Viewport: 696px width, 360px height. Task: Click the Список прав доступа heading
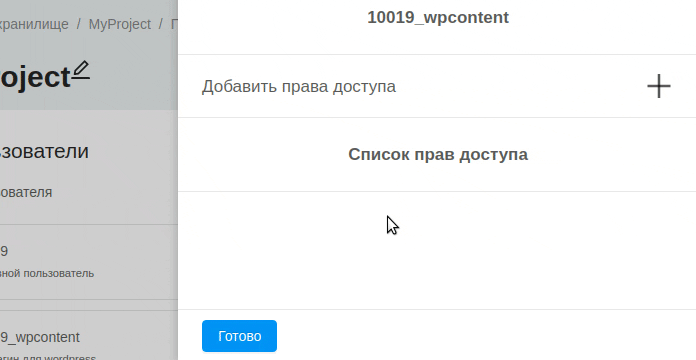tap(438, 154)
